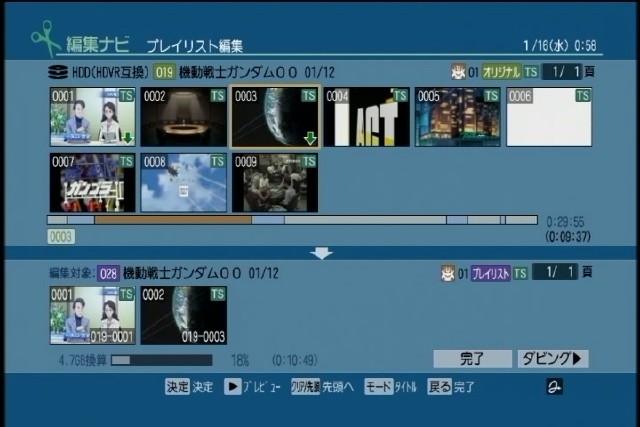
Task: Select chapter thumbnail 0005 city night scene
Action: click(458, 117)
